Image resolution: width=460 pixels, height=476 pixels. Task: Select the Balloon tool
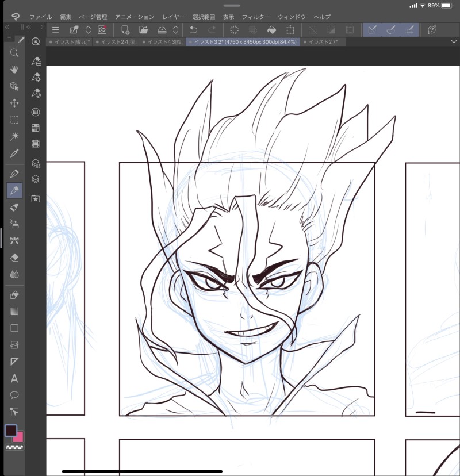click(14, 396)
